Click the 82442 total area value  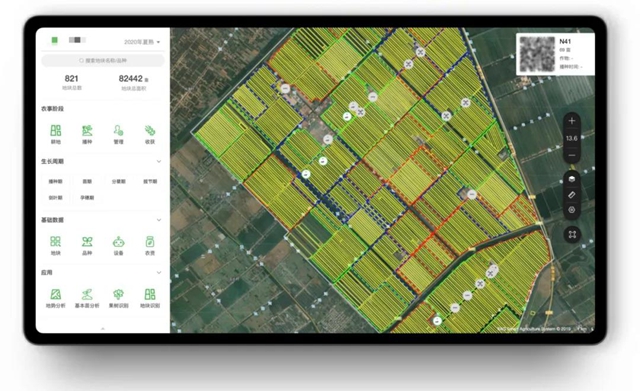tap(131, 78)
